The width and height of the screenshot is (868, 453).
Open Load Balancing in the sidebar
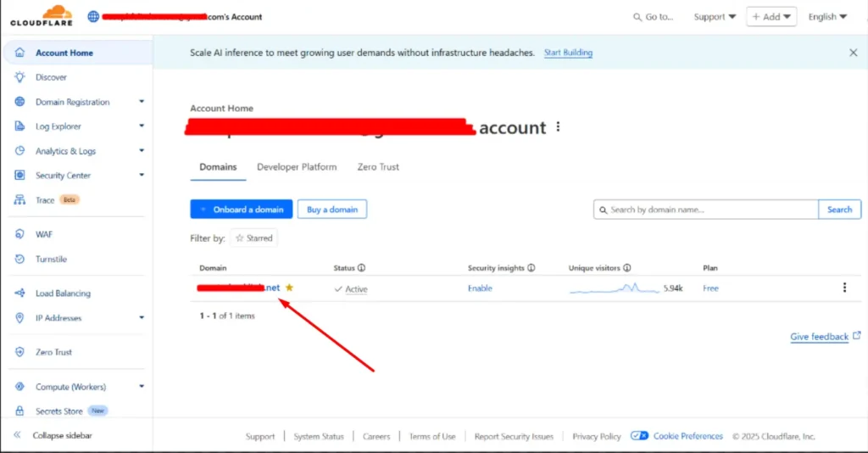pyautogui.click(x=62, y=294)
